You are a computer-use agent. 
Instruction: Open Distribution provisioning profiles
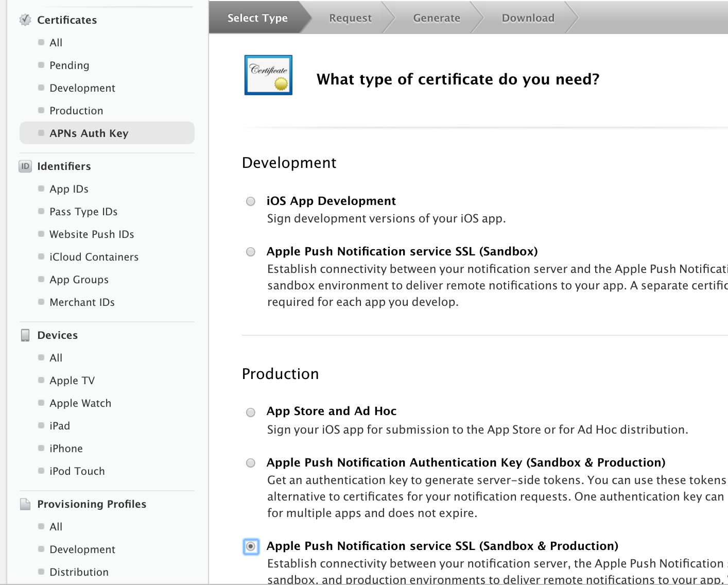[x=79, y=572]
